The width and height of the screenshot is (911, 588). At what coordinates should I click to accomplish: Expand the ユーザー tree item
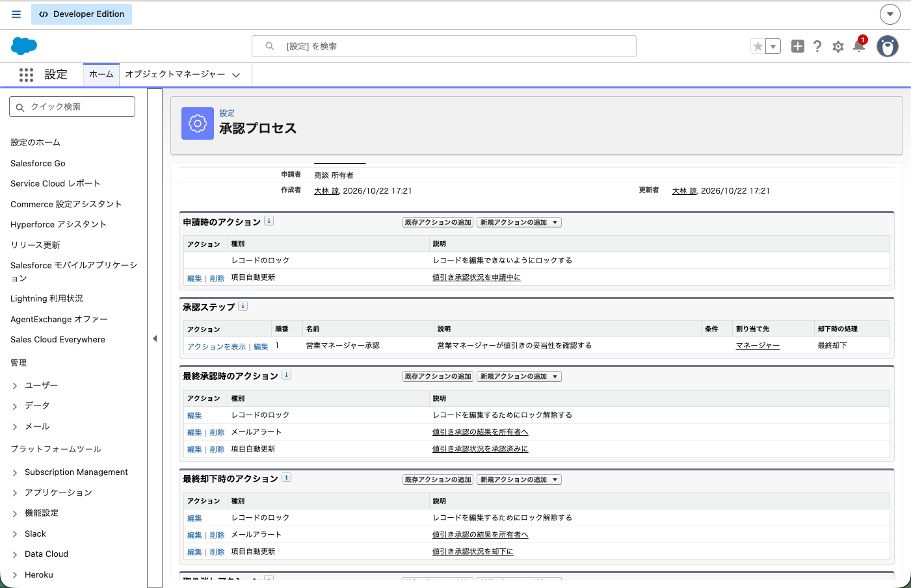(x=15, y=386)
